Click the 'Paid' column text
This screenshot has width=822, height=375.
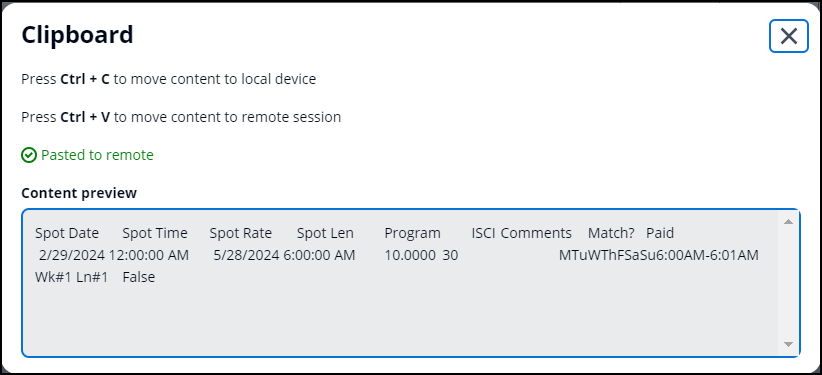(660, 233)
